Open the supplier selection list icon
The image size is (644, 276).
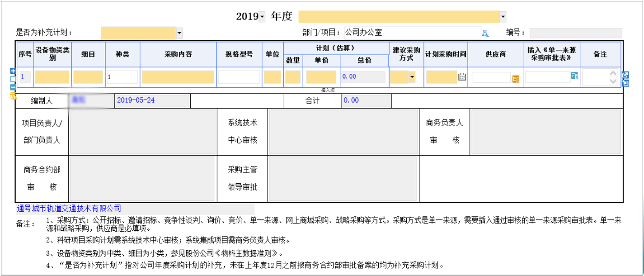click(x=516, y=79)
